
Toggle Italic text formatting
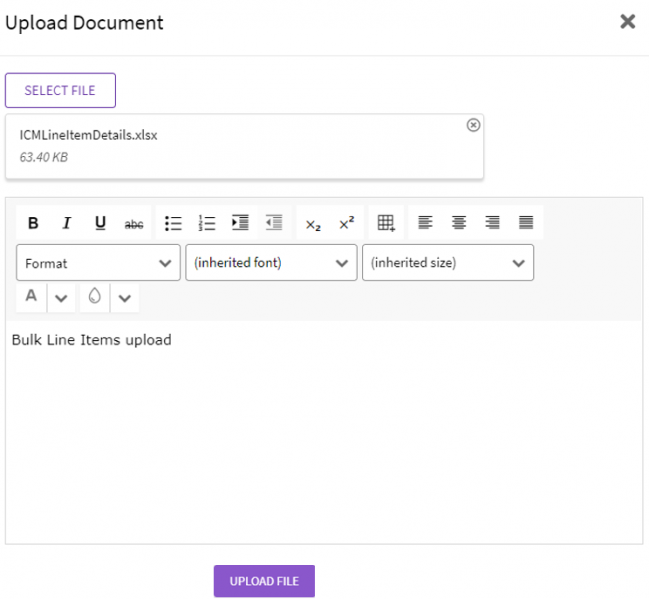tap(67, 223)
